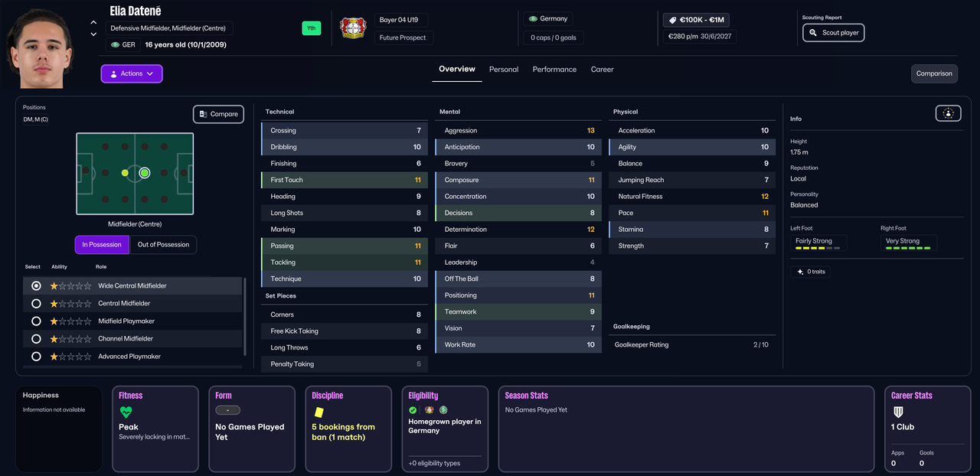Click the Passing attribute row
Viewport: 980px width, 476px height.
345,246
